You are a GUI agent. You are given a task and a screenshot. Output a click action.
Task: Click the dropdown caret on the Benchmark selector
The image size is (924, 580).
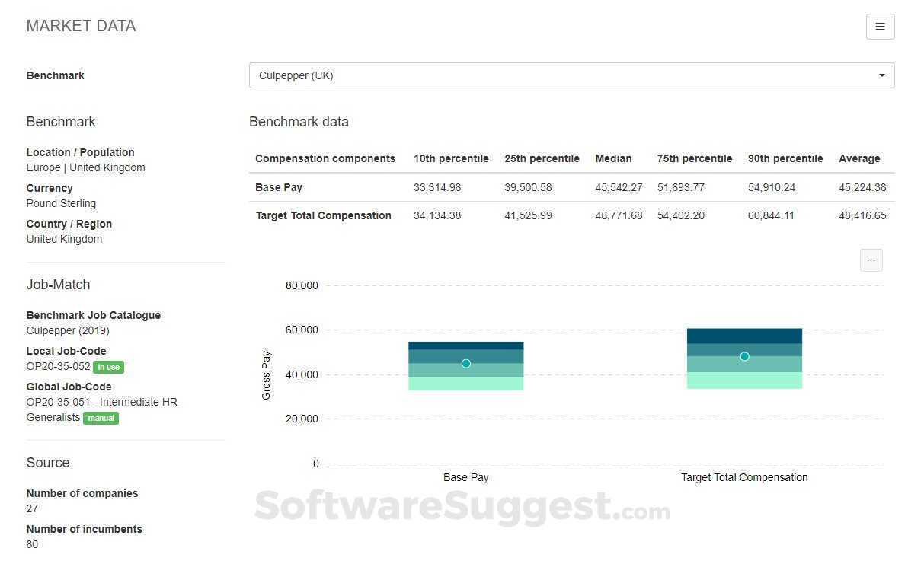tap(881, 75)
